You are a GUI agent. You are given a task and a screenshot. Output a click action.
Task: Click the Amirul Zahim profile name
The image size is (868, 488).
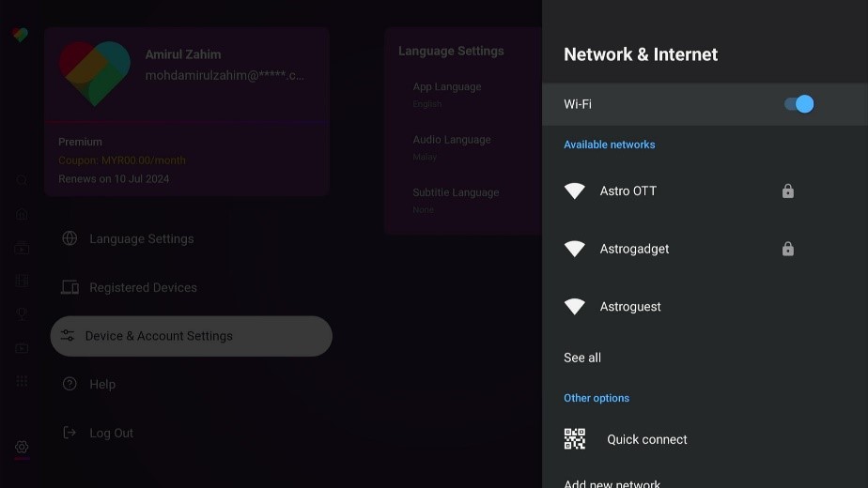coord(183,54)
